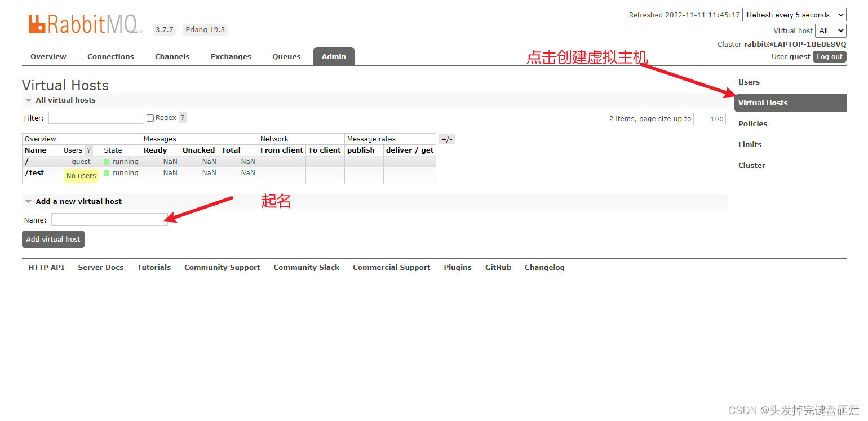
Task: Switch to the Channels tab
Action: point(172,56)
